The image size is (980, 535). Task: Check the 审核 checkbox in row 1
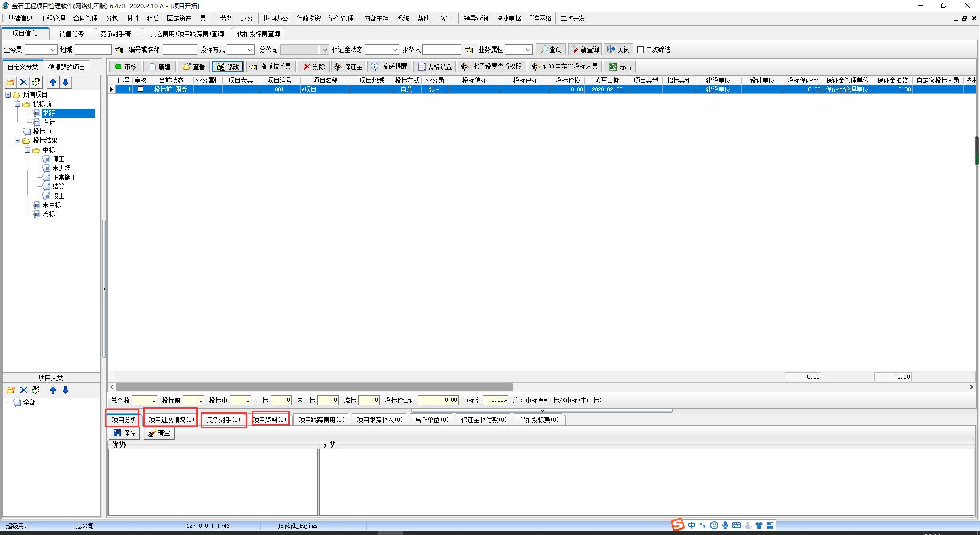140,89
